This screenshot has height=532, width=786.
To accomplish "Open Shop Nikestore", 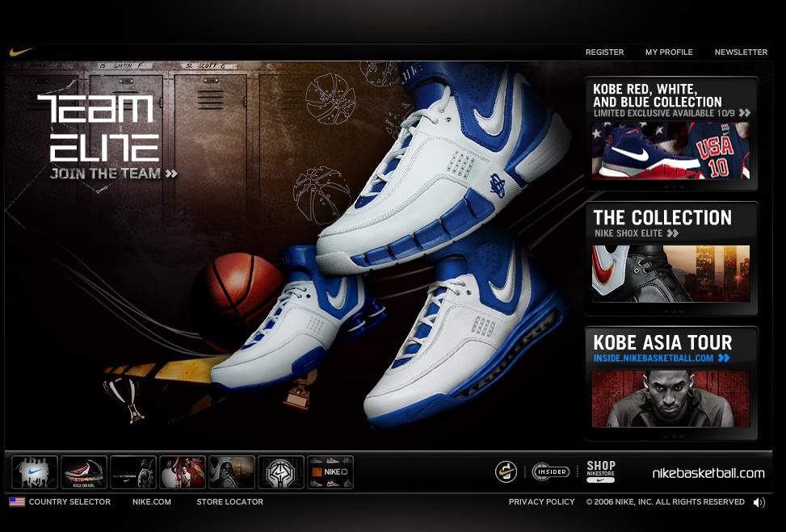I will pos(600,472).
